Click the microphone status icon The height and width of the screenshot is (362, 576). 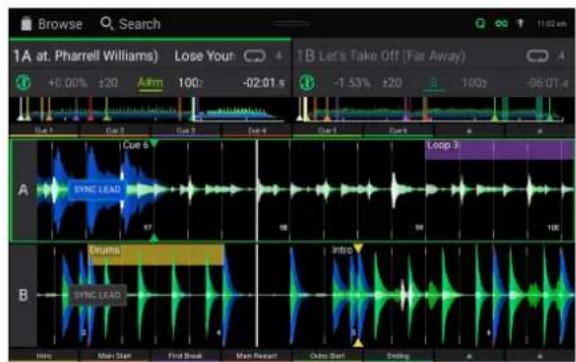(x=521, y=24)
